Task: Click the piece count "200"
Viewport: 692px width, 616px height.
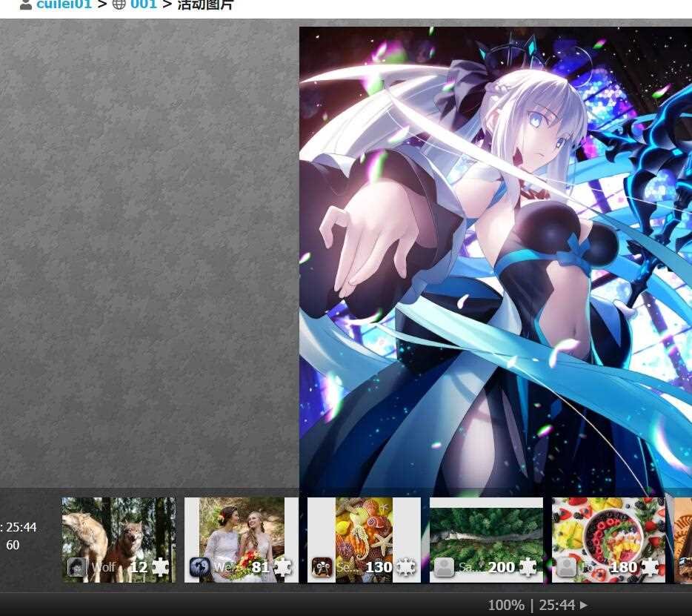Action: 502,567
